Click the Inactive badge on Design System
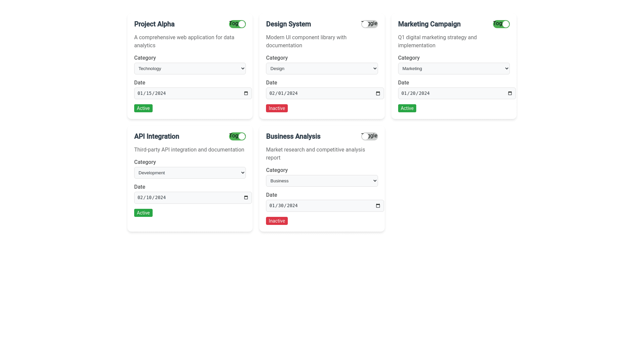 click(x=277, y=108)
